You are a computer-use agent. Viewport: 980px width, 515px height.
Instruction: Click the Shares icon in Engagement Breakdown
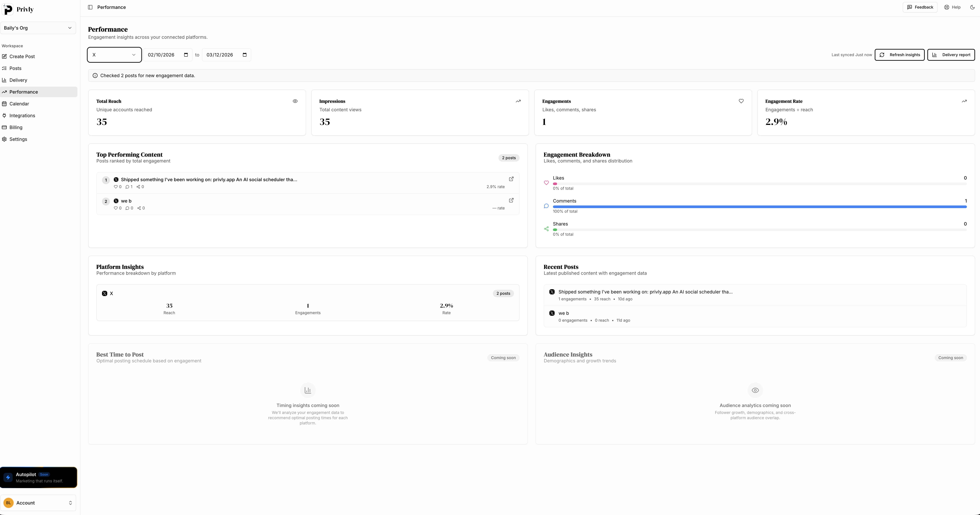tap(546, 229)
